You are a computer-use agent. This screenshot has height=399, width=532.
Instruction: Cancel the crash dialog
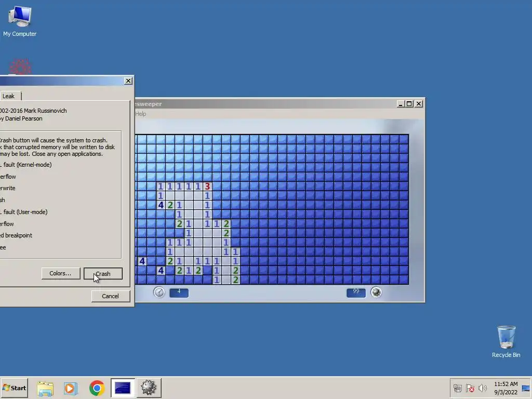111,296
